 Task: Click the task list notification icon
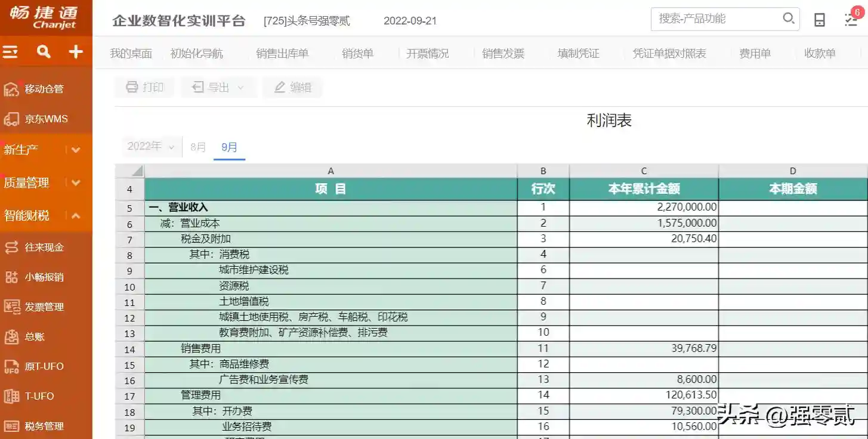(x=851, y=20)
